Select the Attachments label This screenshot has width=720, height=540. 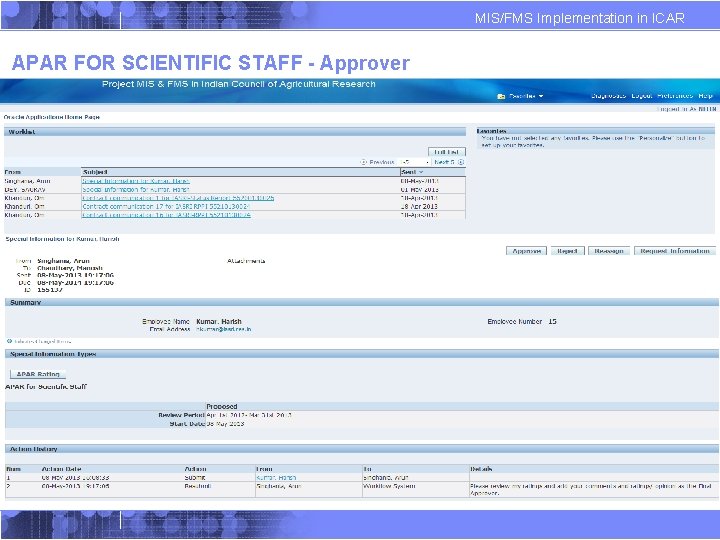246,261
